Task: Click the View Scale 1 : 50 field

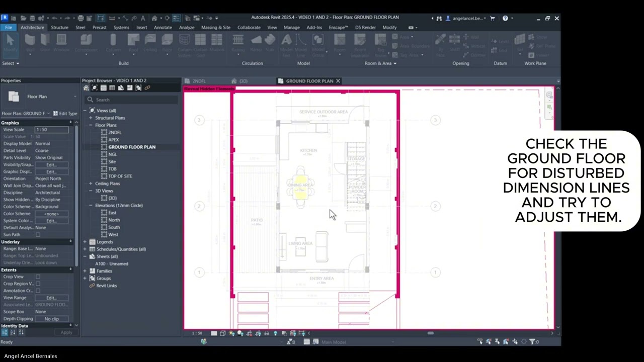Action: 51,130
